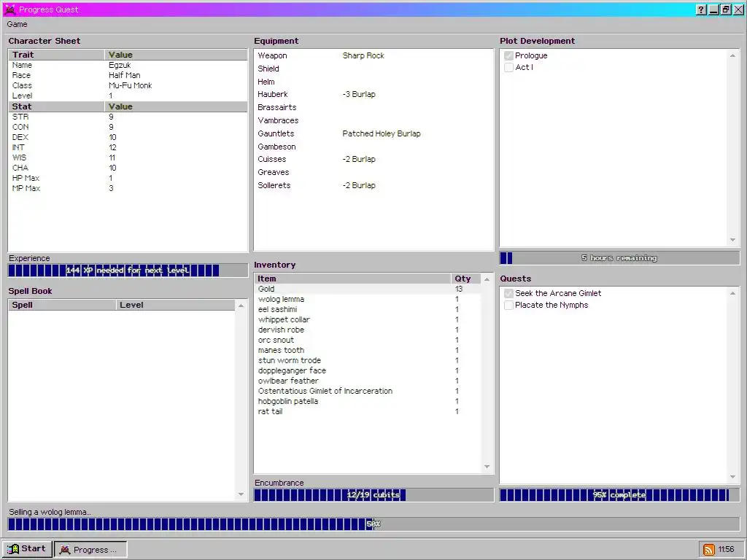Viewport: 747px width, 560px height.
Task: Click the Spell column header
Action: (62, 305)
